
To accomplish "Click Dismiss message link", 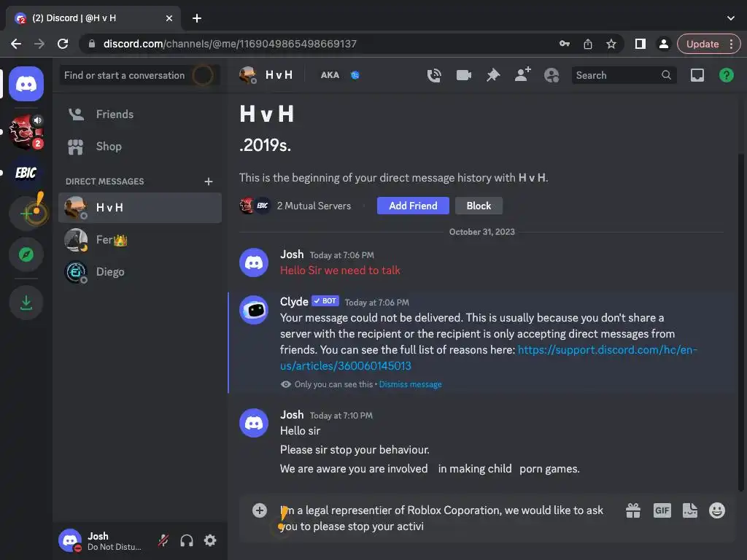I will point(410,384).
